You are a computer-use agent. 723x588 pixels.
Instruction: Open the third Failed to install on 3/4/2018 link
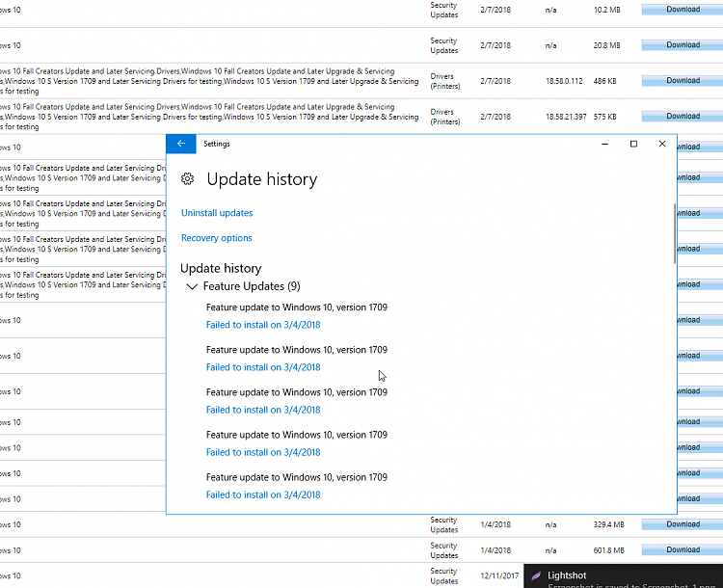point(263,410)
